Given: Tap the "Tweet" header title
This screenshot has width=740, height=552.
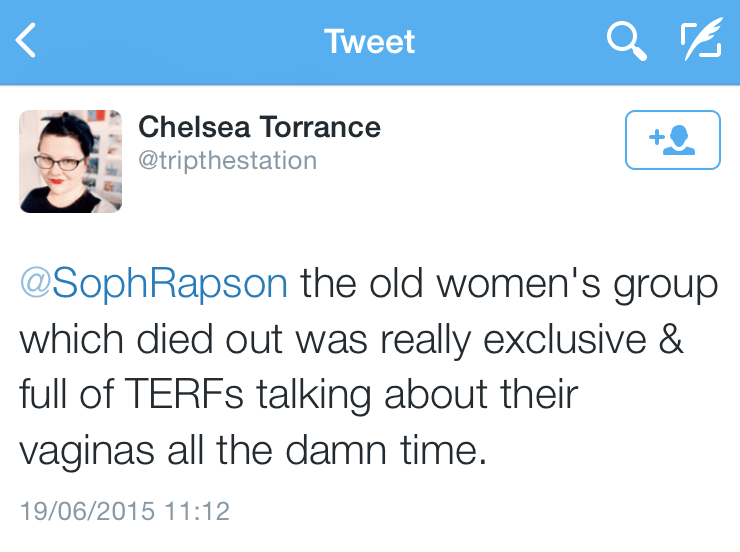Looking at the screenshot, I should [x=369, y=41].
